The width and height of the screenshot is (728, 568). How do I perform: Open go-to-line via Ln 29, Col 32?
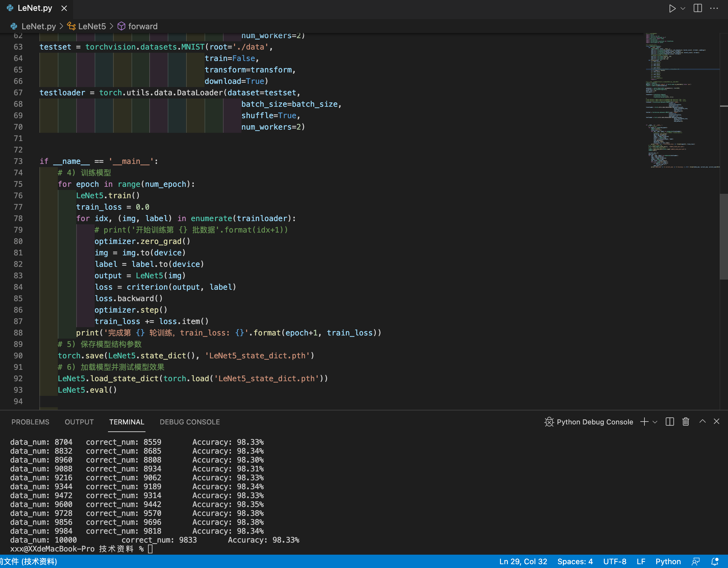coord(523,562)
